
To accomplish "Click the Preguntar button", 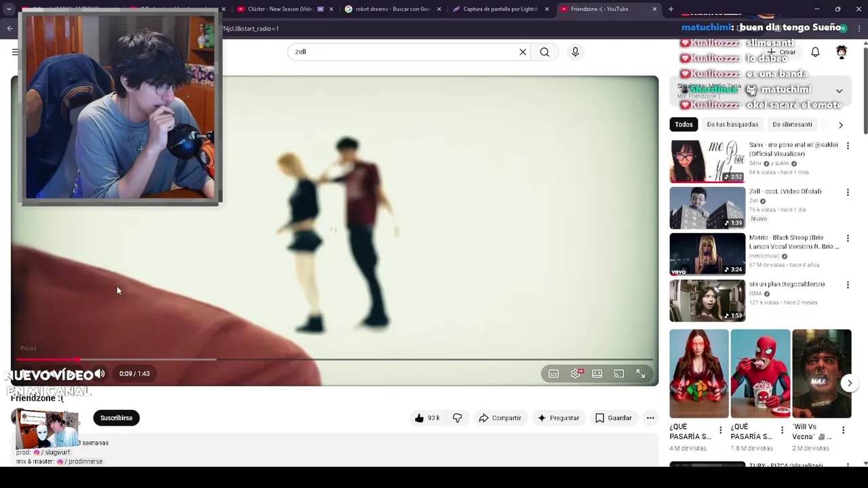I will click(558, 418).
